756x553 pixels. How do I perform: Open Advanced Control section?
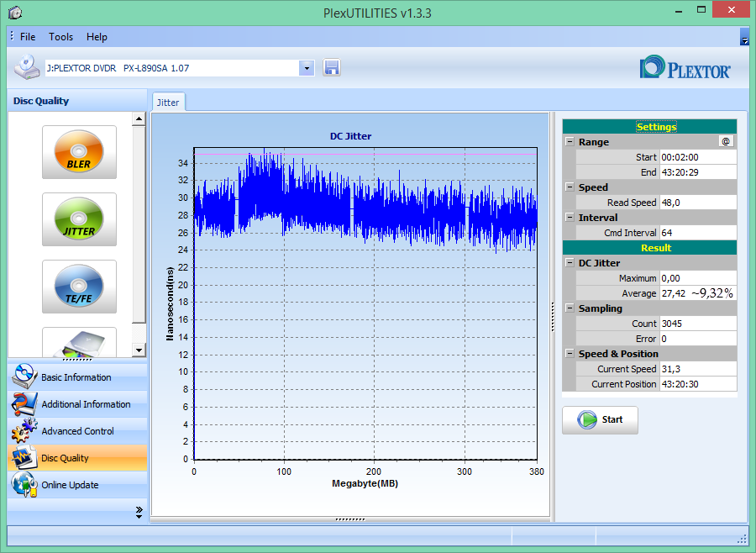(77, 431)
